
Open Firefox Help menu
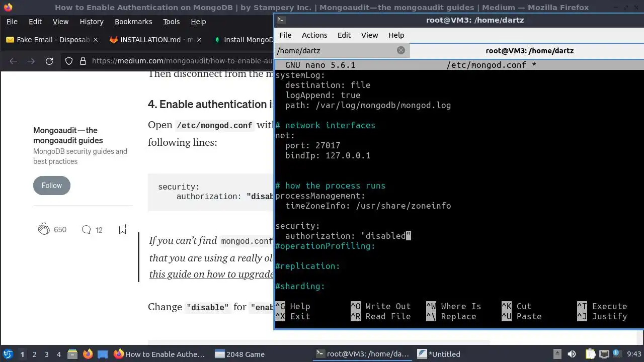[x=198, y=22]
